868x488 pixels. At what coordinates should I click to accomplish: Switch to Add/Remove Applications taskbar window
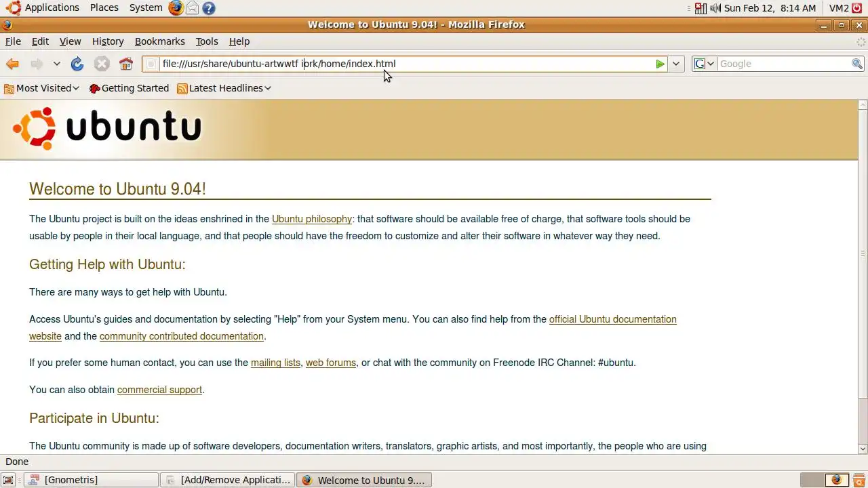[x=227, y=480]
